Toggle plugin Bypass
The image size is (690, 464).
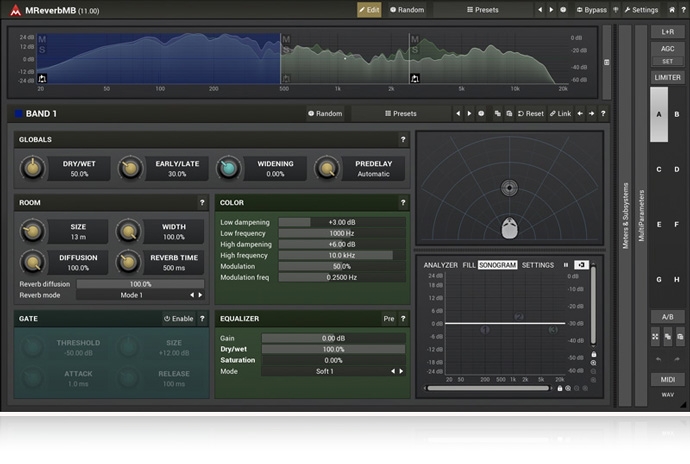[x=592, y=10]
